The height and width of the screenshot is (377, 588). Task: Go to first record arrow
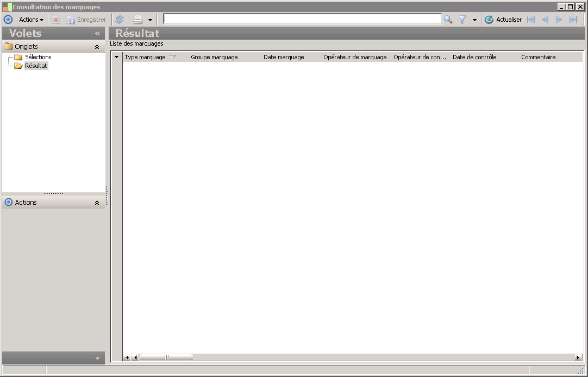click(531, 20)
